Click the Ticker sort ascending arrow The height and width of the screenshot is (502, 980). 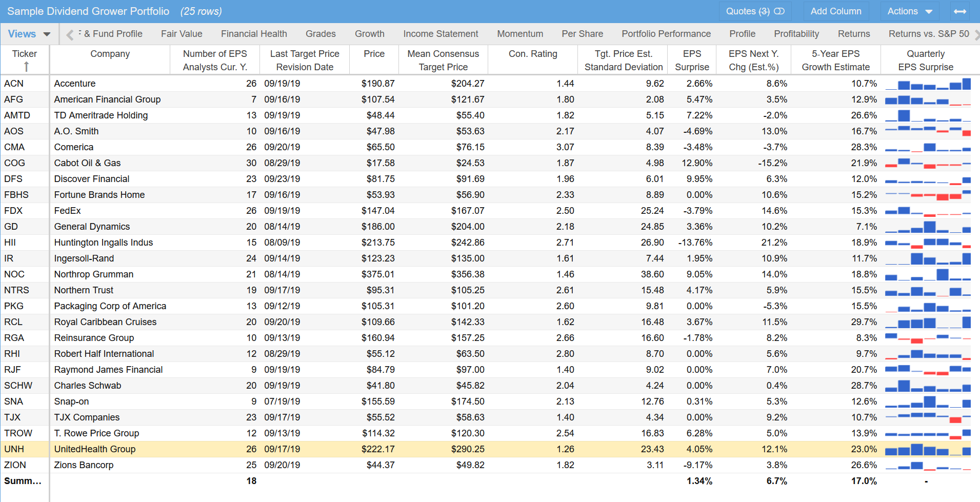(26, 67)
